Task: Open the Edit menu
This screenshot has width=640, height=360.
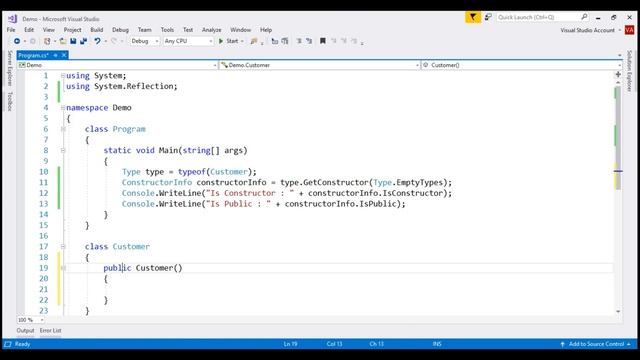Action: coord(29,30)
